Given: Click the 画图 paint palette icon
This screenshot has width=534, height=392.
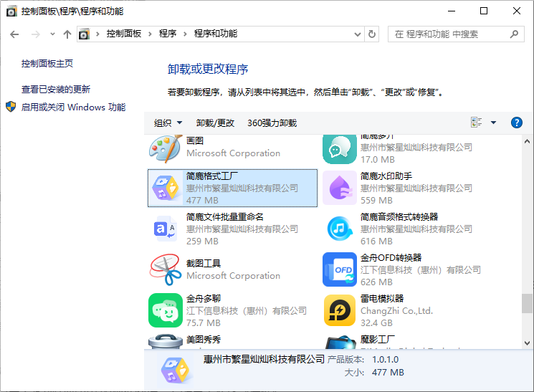Looking at the screenshot, I should tap(166, 148).
